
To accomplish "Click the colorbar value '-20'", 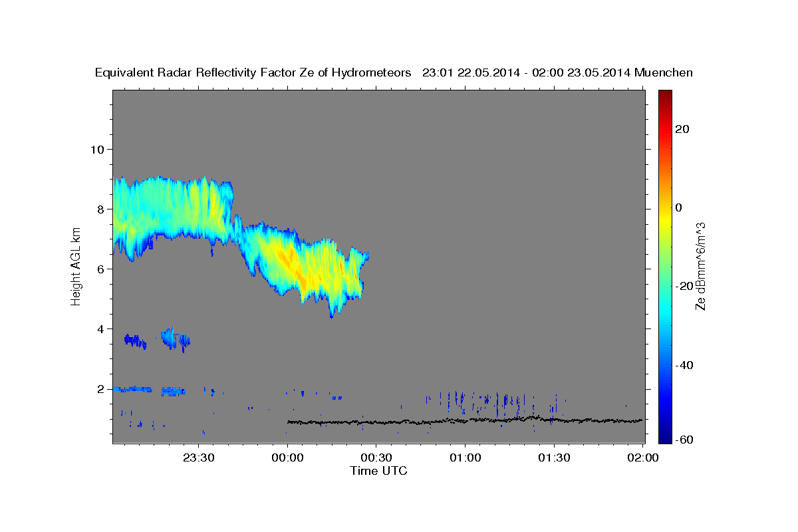I will (686, 286).
